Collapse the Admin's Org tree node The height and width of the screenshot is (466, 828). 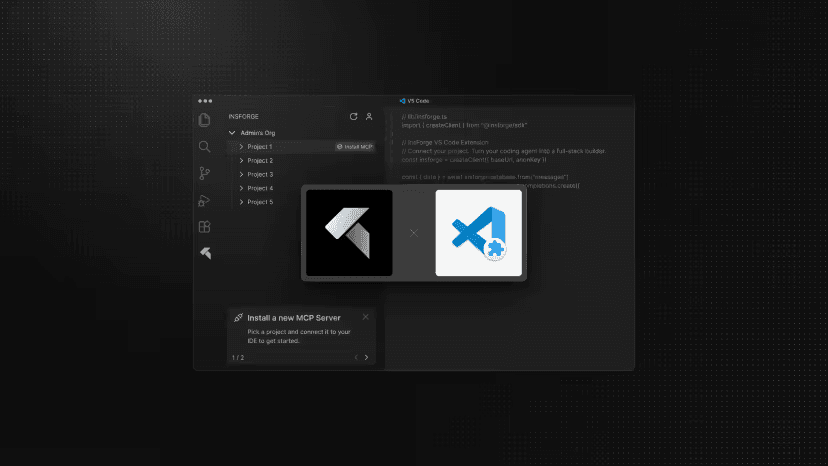(x=232, y=133)
